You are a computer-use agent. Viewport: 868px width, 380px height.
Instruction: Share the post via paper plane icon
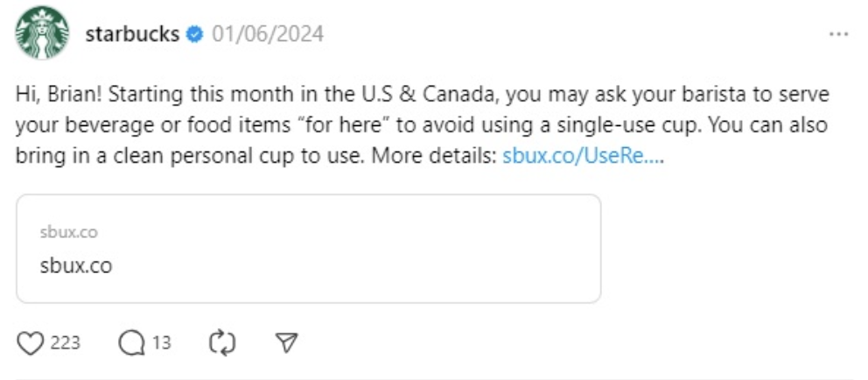point(286,342)
